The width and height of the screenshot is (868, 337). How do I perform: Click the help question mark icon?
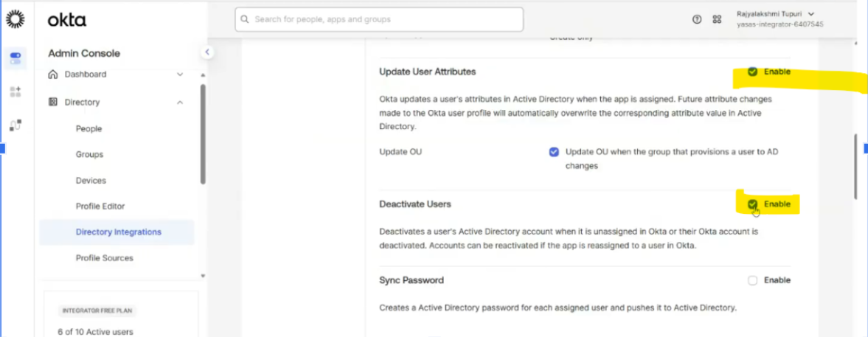pos(697,20)
